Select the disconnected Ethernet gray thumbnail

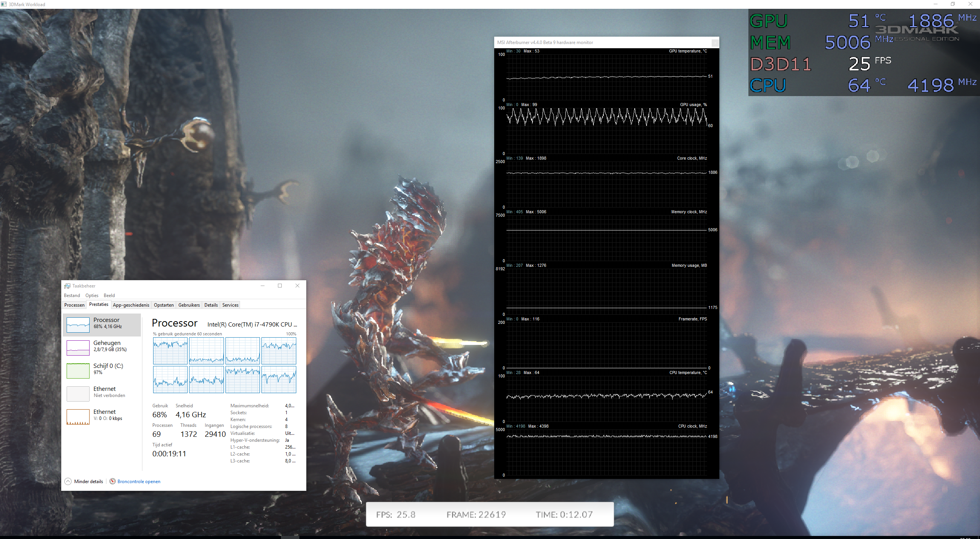coord(78,394)
